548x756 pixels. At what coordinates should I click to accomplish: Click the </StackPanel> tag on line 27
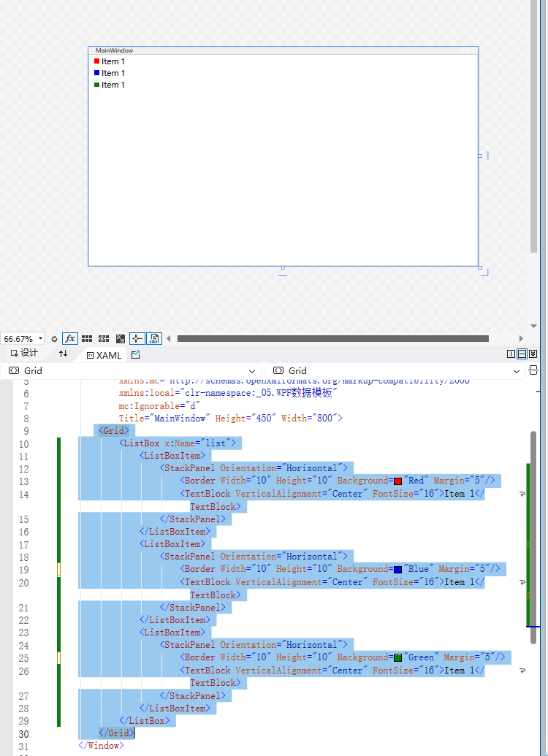click(x=193, y=695)
